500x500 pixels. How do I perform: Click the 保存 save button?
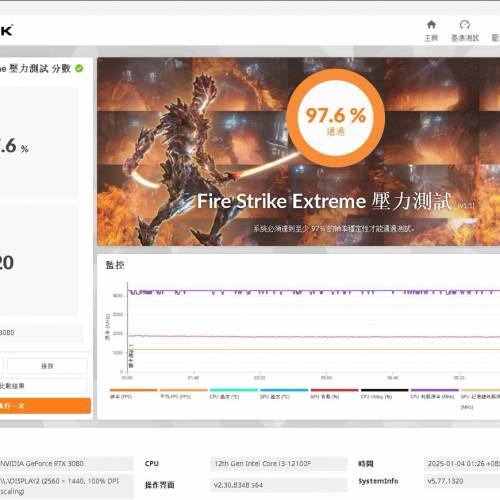click(47, 366)
